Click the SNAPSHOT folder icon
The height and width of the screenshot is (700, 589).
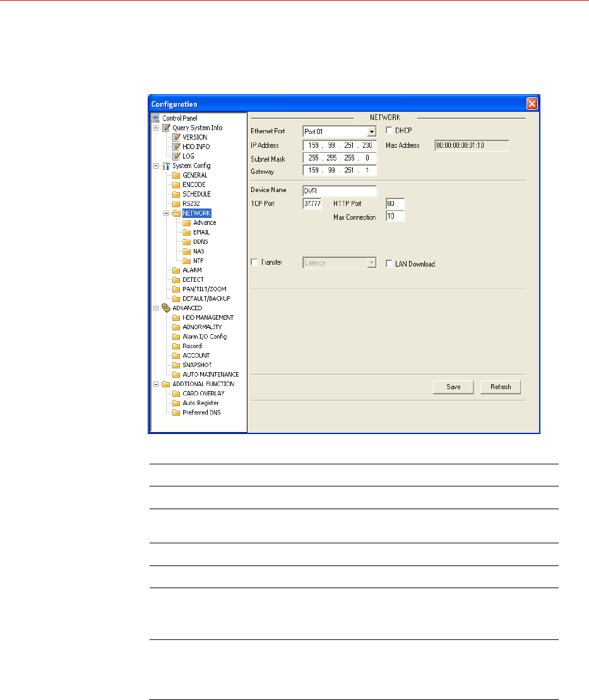click(x=176, y=365)
